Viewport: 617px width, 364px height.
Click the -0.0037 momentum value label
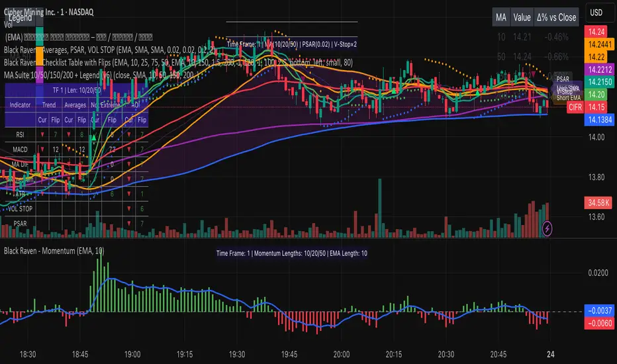[599, 310]
